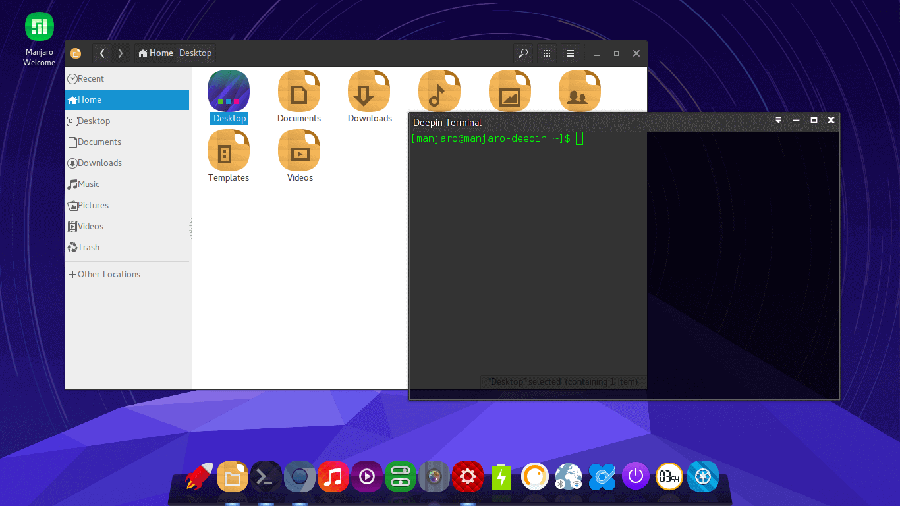
Task: Open the hamburger menu in file manager
Action: coord(571,53)
